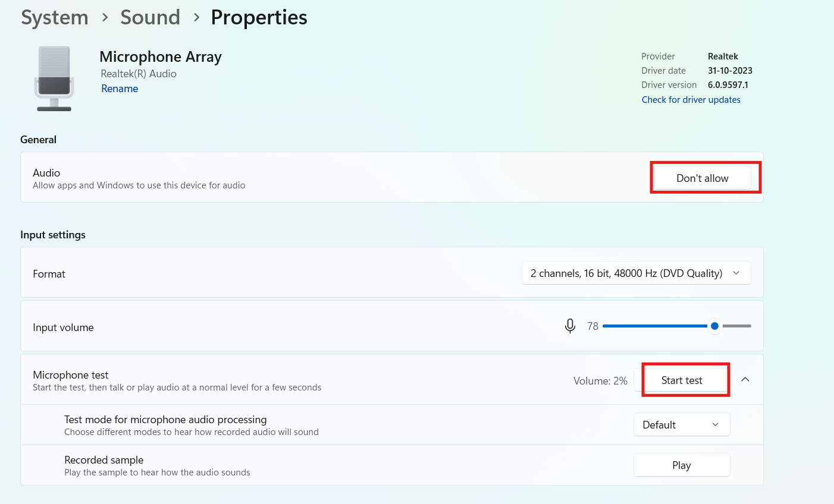
Task: Navigate back to System settings
Action: tap(54, 17)
